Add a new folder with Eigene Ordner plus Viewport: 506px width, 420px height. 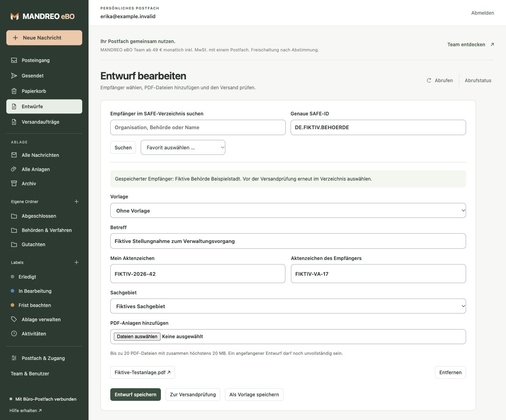[77, 202]
